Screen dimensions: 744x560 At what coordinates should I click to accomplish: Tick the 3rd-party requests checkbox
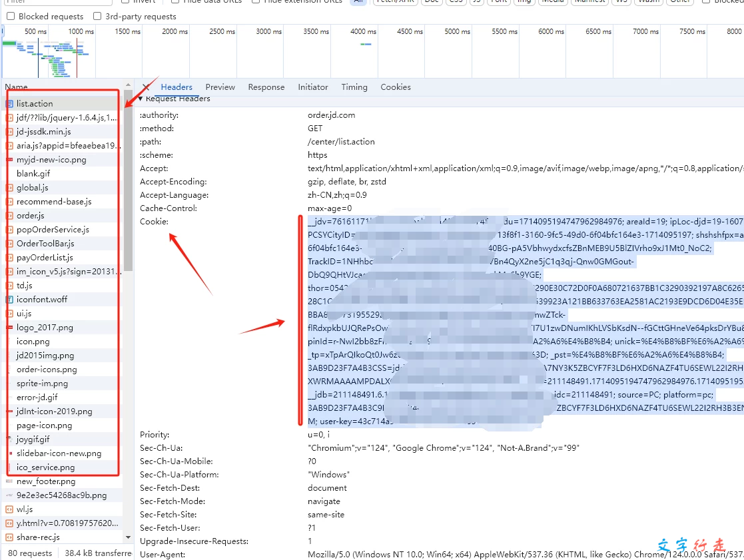tap(97, 16)
